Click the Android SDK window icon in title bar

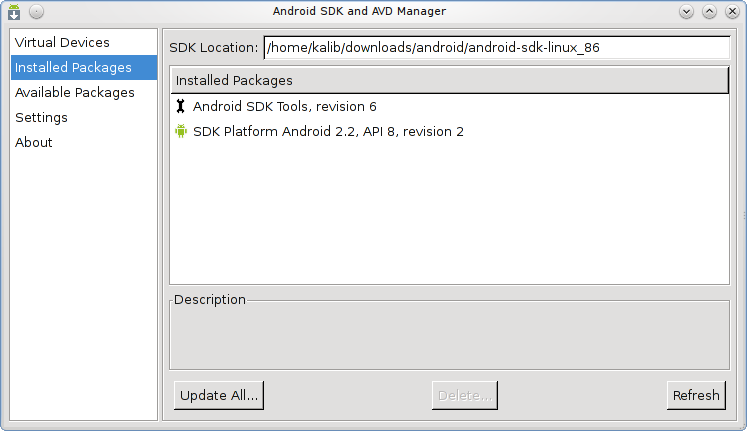point(14,11)
